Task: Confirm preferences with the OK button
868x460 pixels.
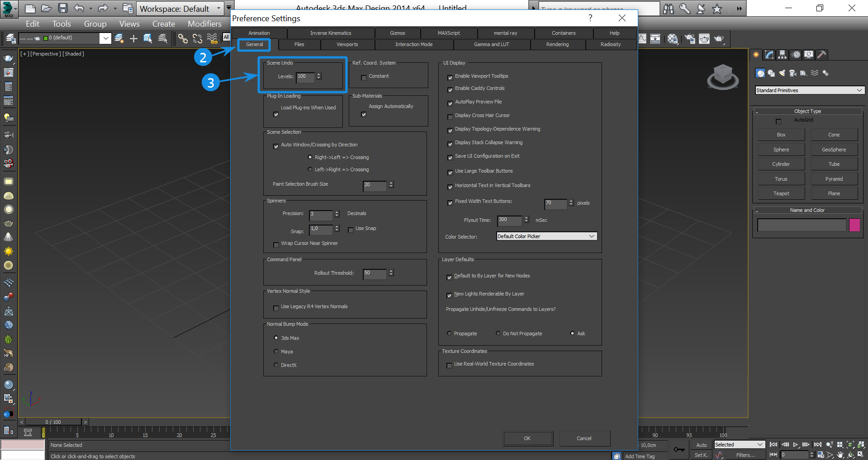Action: [527, 438]
